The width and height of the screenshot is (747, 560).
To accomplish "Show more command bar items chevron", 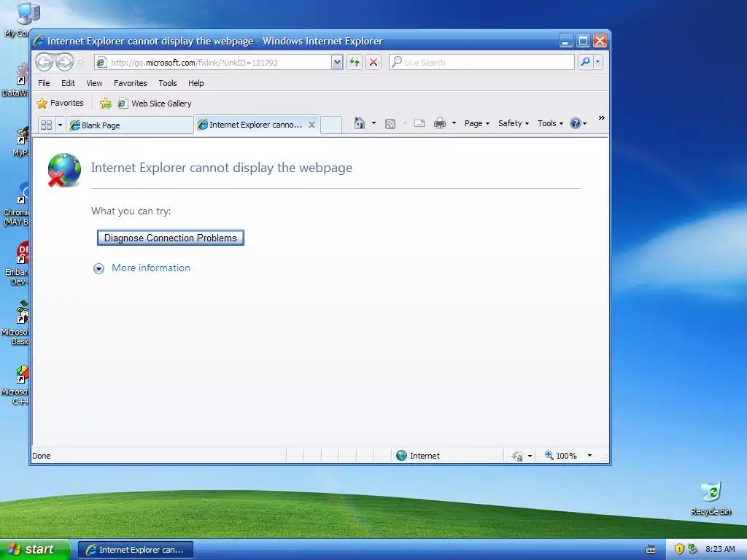I will click(602, 117).
